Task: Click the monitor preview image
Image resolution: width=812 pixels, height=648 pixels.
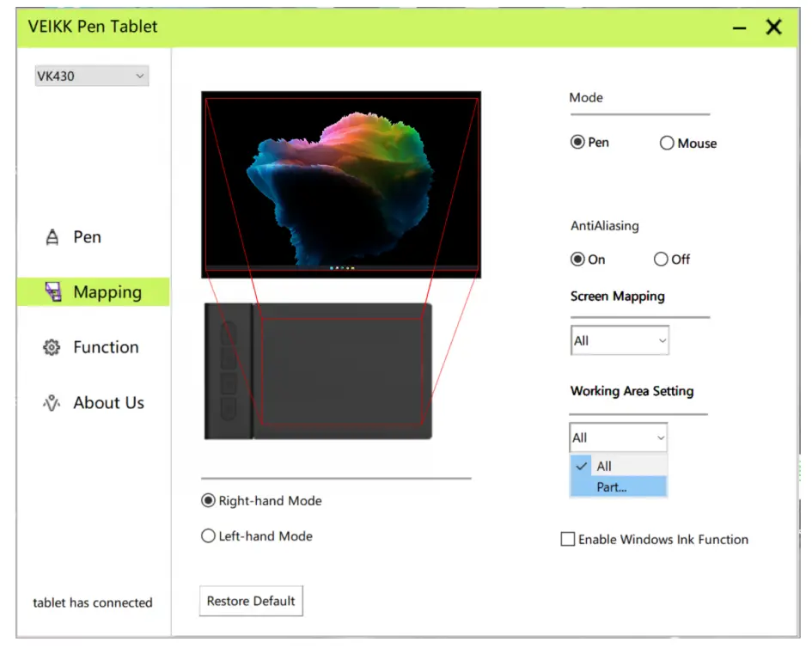Action: click(341, 185)
